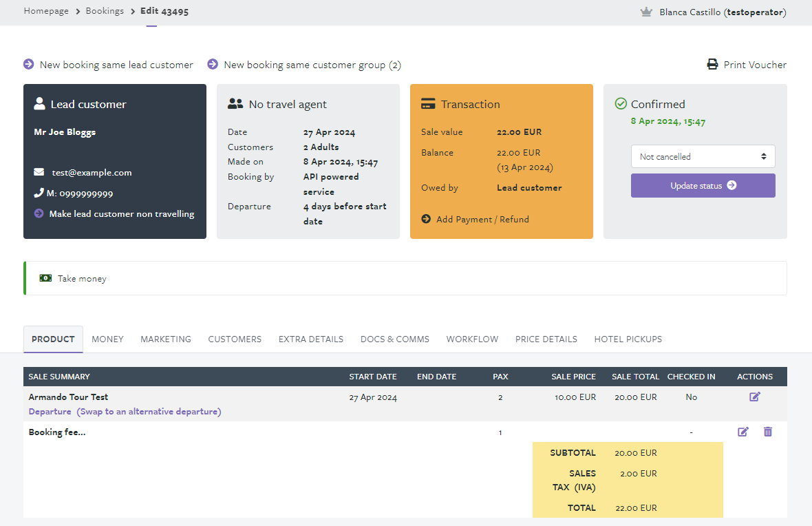Open the Departure link under Armando Tour Test
Viewport: 812px width, 526px height.
pos(50,412)
